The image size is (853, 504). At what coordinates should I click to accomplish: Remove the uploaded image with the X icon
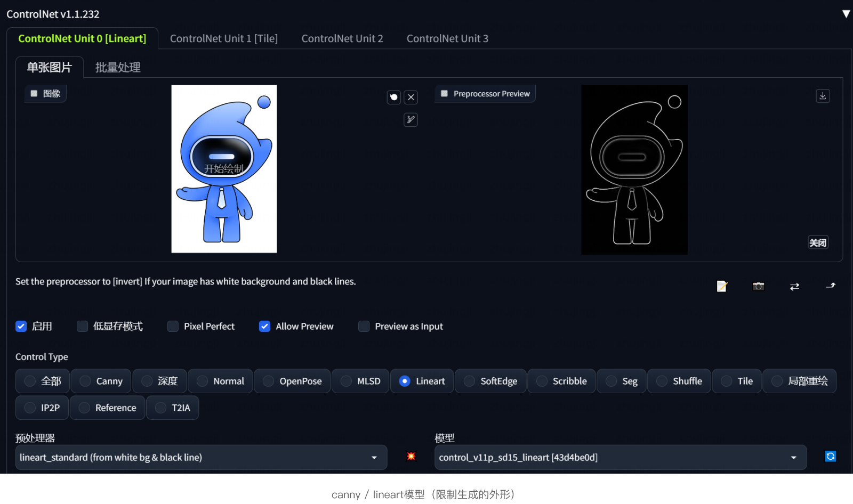411,97
